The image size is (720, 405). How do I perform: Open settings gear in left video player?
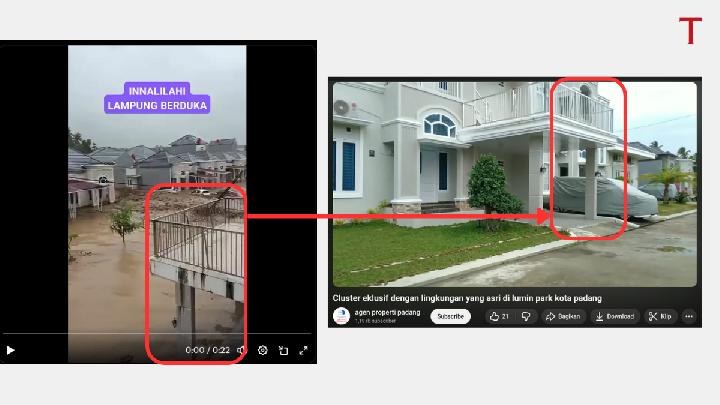(263, 351)
